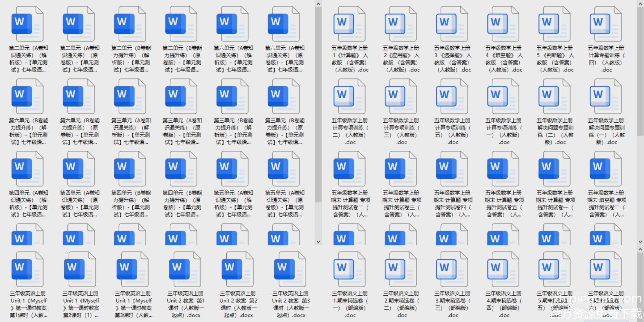Click the 2.期末精选卷（二）（部编版）.doc file name
The width and height of the screenshot is (644, 322).
pyautogui.click(x=401, y=304)
